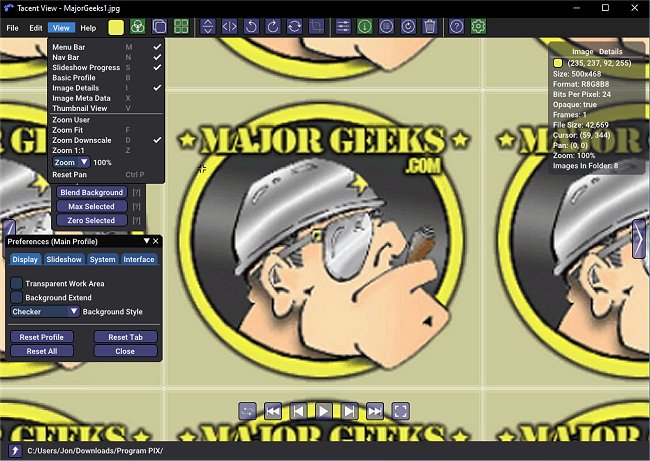
Task: Open the image property sliders icon
Action: click(x=343, y=27)
